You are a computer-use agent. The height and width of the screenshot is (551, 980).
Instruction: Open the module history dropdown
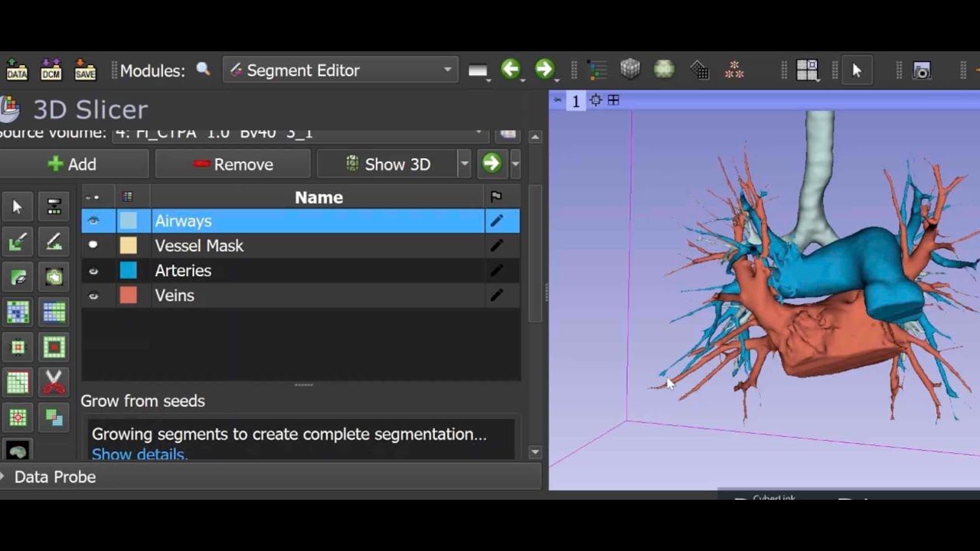point(479,70)
